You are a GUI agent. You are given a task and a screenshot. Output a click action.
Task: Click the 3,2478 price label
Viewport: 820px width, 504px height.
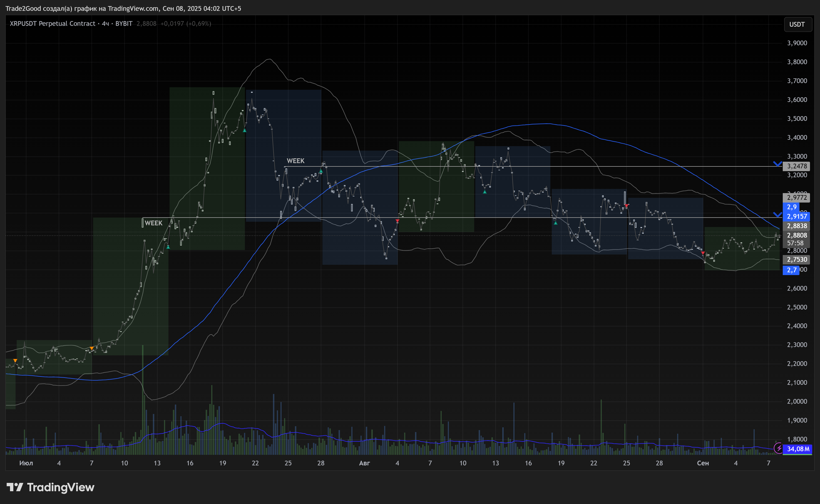pos(797,166)
